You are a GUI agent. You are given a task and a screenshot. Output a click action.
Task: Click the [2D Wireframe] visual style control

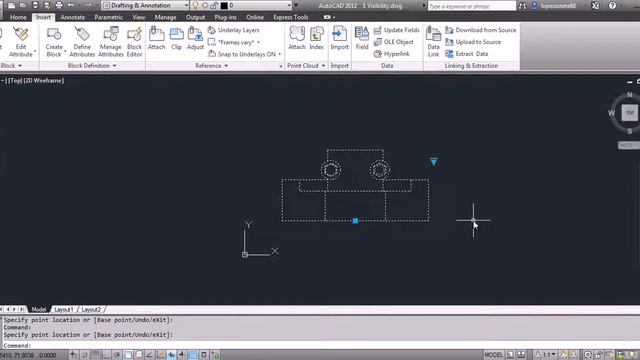[x=44, y=81]
